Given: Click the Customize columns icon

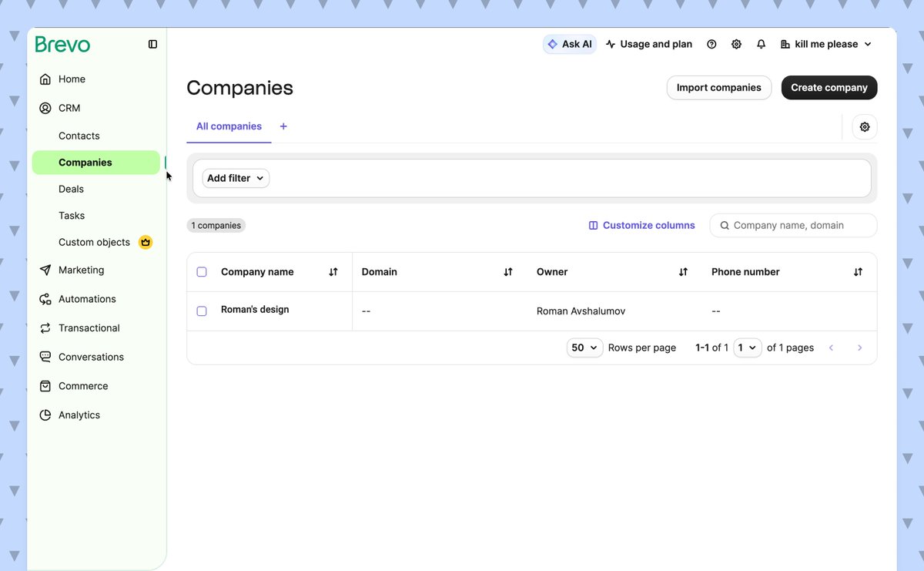Looking at the screenshot, I should (x=594, y=226).
